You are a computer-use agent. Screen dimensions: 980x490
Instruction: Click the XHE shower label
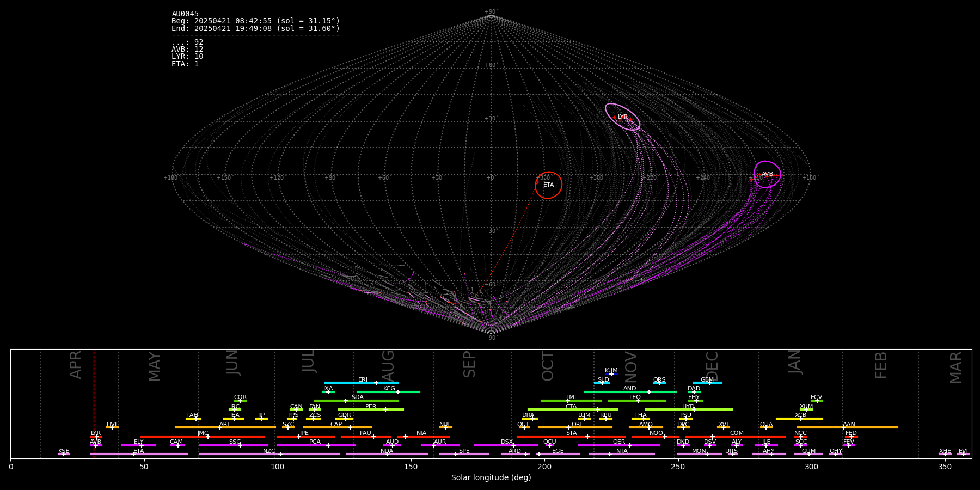coord(945,451)
